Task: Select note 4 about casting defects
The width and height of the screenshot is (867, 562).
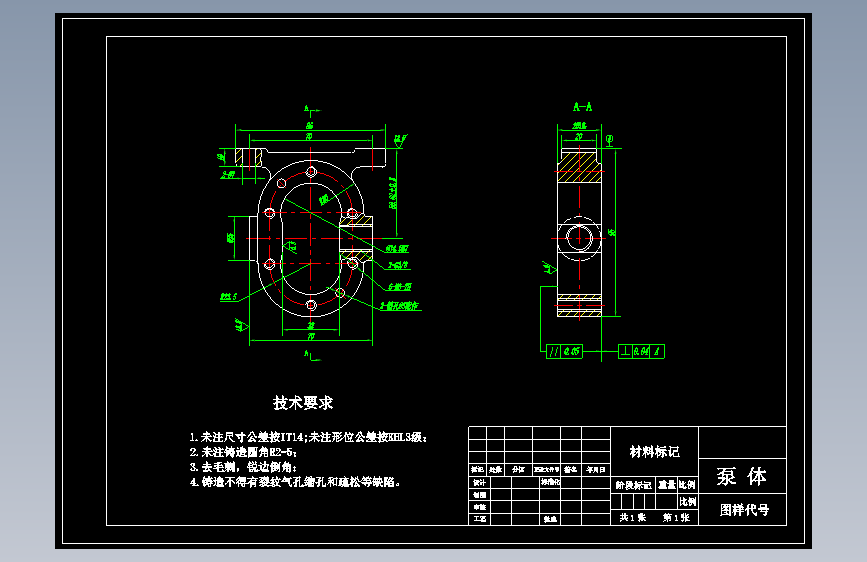Action: (295, 482)
